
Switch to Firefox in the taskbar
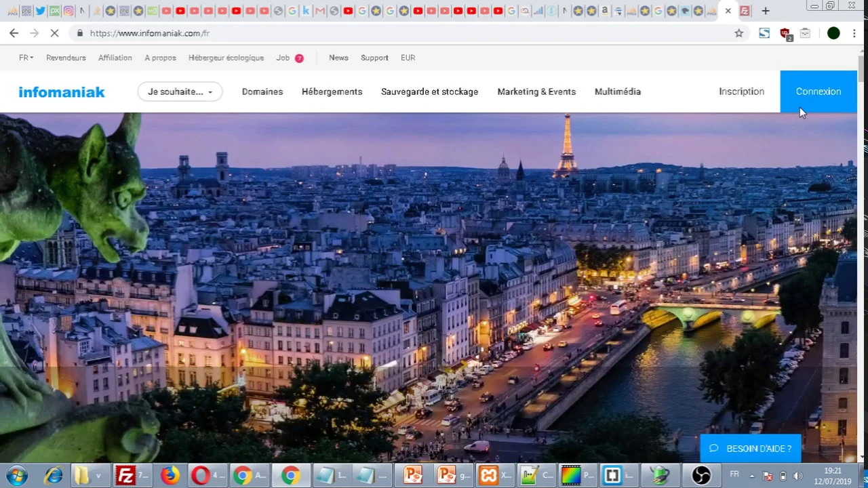(170, 475)
